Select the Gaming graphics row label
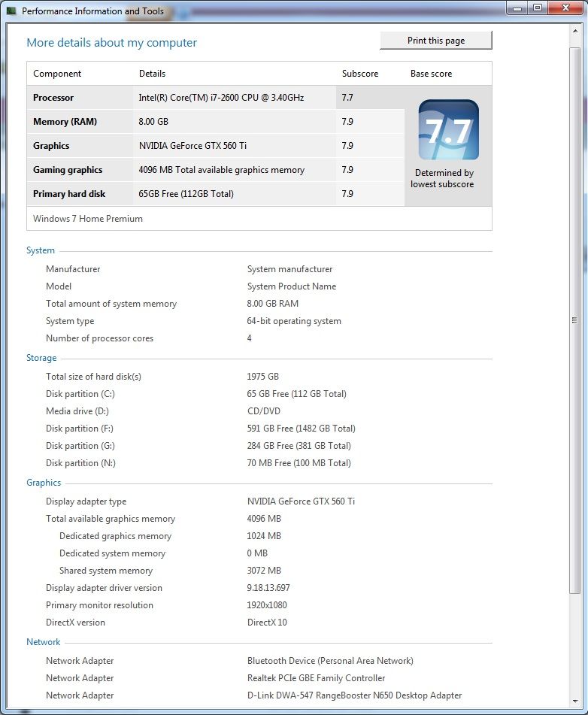 point(68,170)
